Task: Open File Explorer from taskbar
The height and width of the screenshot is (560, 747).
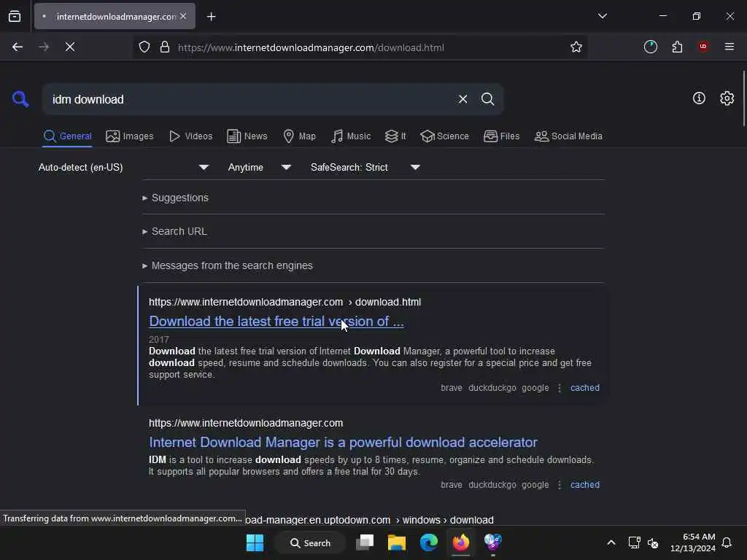Action: (x=396, y=542)
